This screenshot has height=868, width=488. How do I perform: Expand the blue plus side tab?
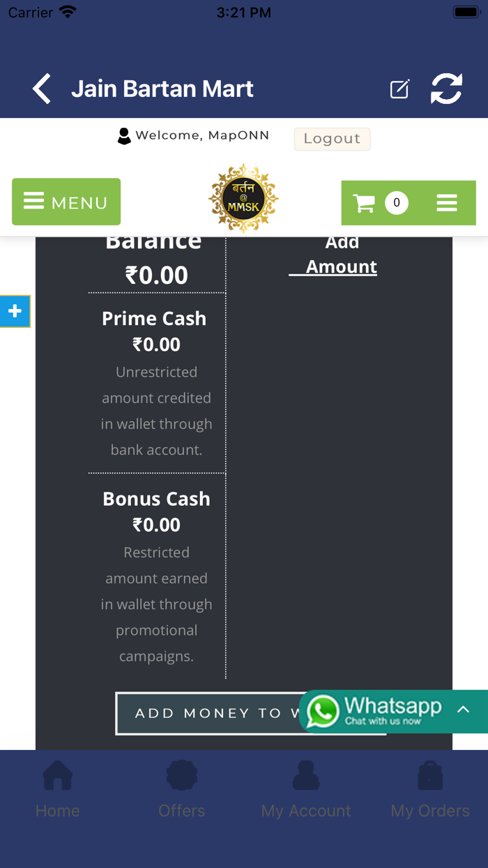pos(15,311)
